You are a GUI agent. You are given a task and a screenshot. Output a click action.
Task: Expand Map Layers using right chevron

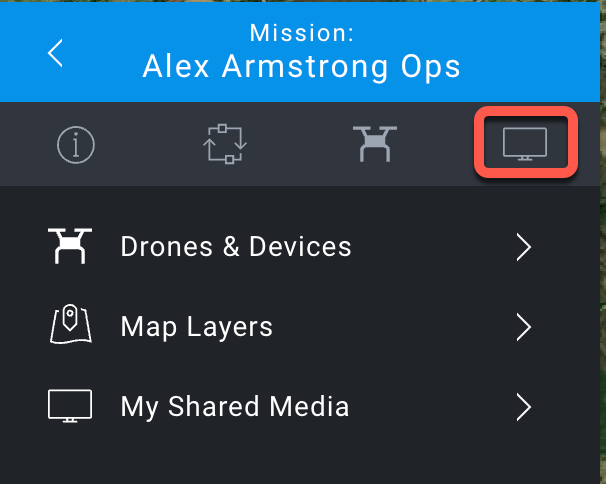[524, 327]
